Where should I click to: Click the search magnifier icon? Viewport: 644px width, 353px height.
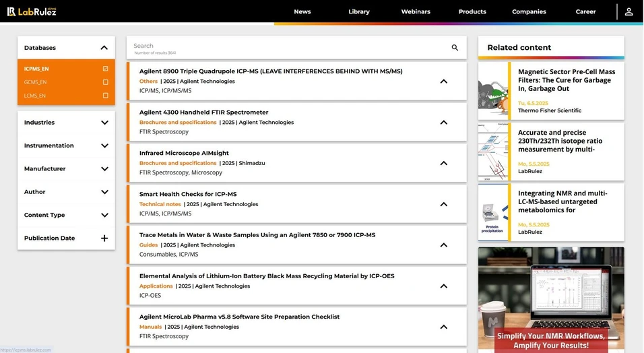click(x=455, y=48)
